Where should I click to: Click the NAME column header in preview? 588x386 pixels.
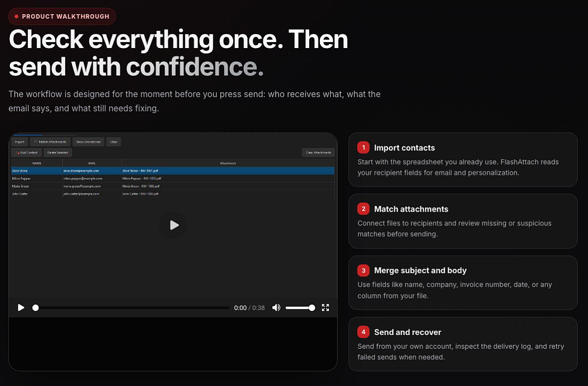[x=37, y=163]
